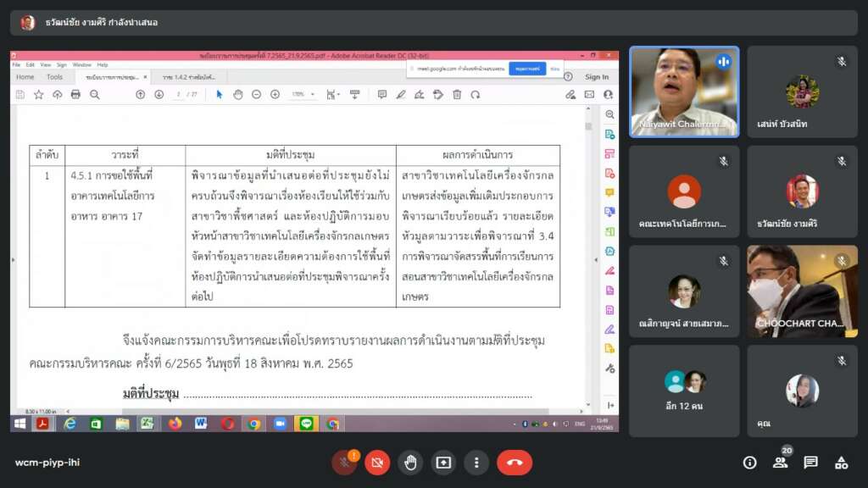Viewport: 868px width, 488px height.
Task: Open the sign document tool icon
Action: (x=419, y=95)
